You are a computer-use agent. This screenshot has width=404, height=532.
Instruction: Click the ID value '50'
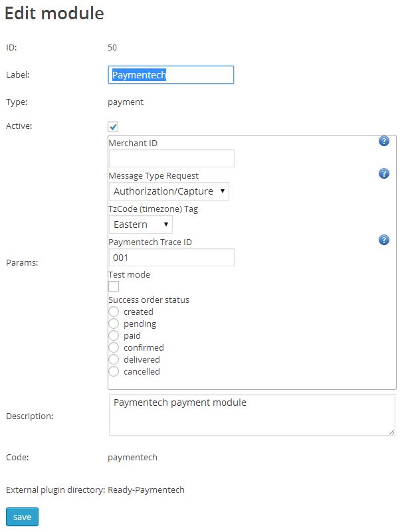pos(112,48)
